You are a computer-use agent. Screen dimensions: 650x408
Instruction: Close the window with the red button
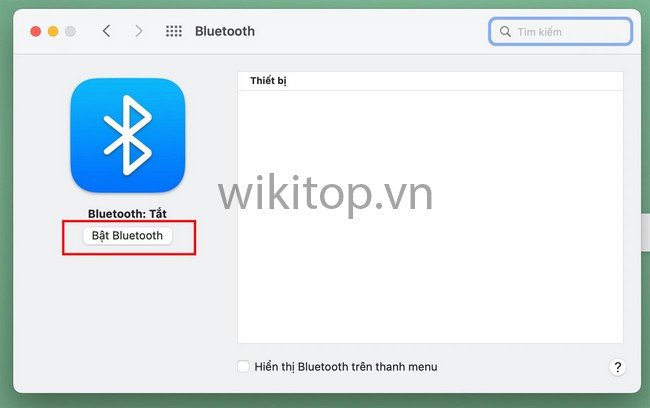click(36, 32)
